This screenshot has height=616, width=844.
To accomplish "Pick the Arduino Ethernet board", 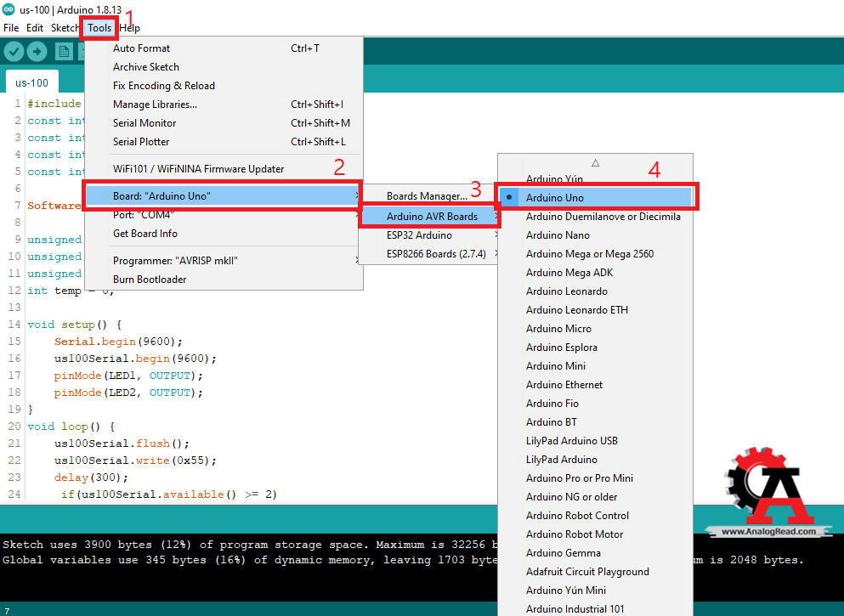I will point(595,385).
